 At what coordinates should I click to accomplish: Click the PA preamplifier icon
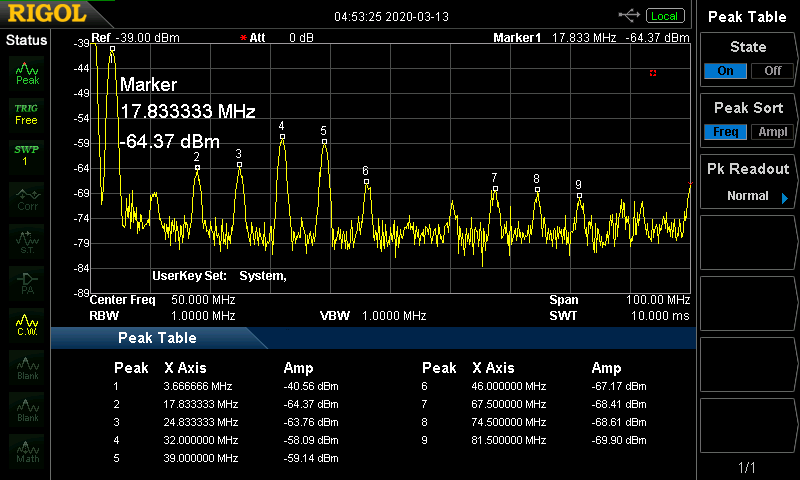coord(27,284)
